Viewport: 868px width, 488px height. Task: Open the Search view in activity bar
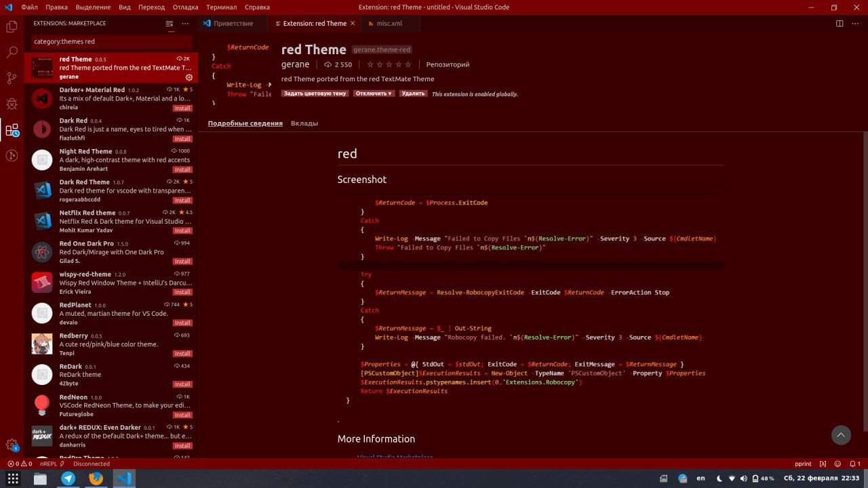pos(12,52)
